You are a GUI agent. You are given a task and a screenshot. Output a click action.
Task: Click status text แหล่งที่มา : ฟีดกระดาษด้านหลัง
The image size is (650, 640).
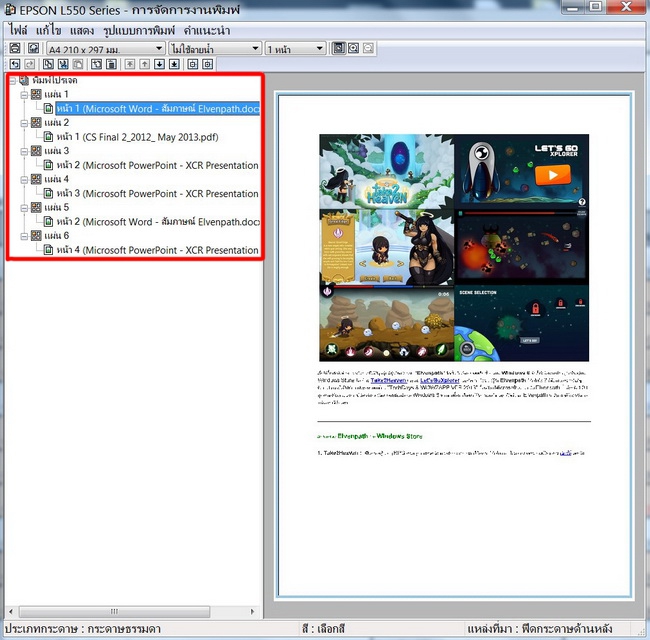tap(539, 629)
